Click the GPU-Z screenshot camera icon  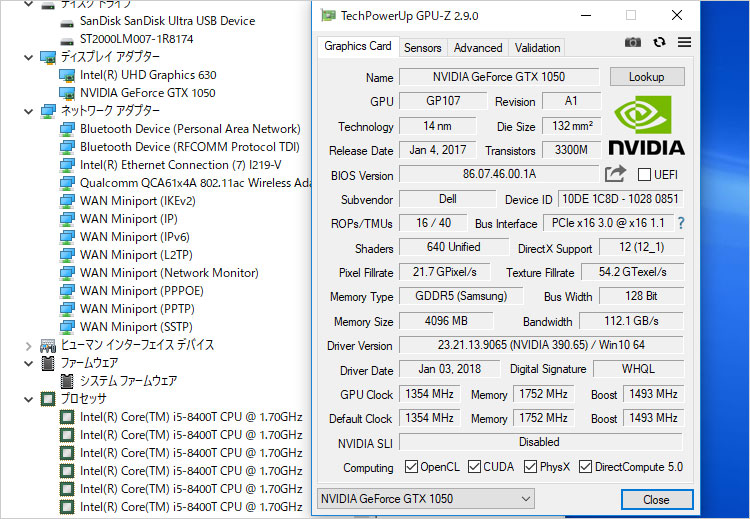(633, 43)
